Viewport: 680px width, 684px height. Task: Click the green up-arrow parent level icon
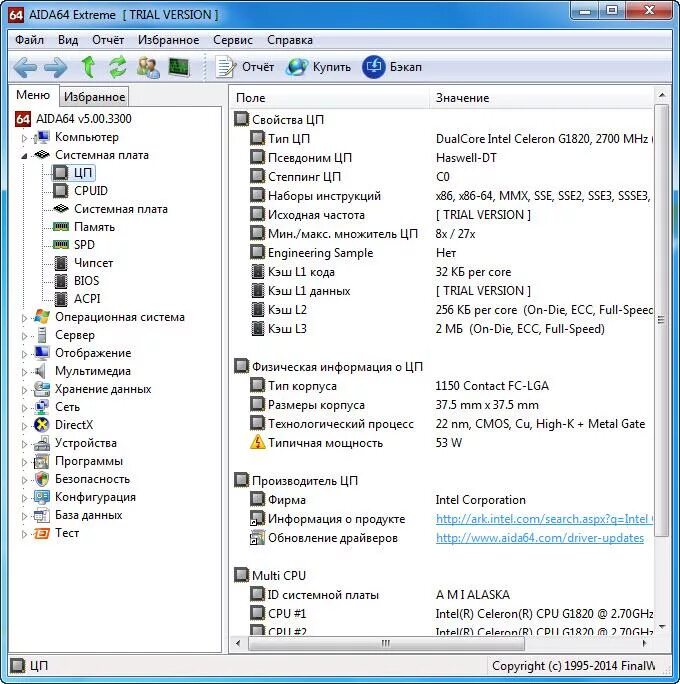tap(88, 67)
